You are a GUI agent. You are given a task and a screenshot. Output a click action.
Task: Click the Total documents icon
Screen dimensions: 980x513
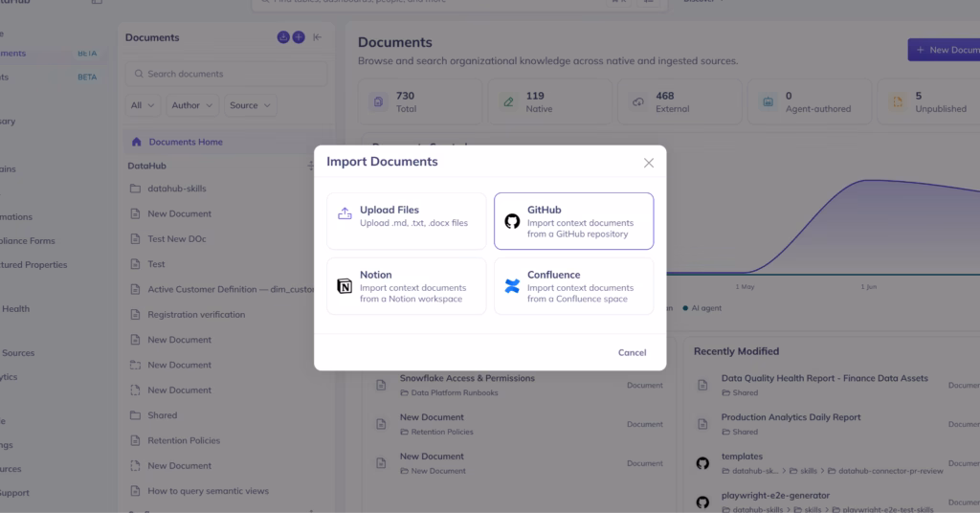[379, 101]
